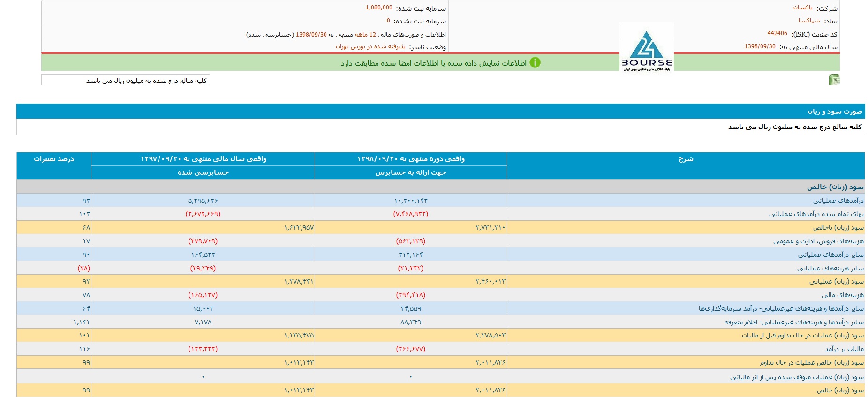Click percent change ۱۱۶ in tax row
The height and width of the screenshot is (397, 868).
84,349
